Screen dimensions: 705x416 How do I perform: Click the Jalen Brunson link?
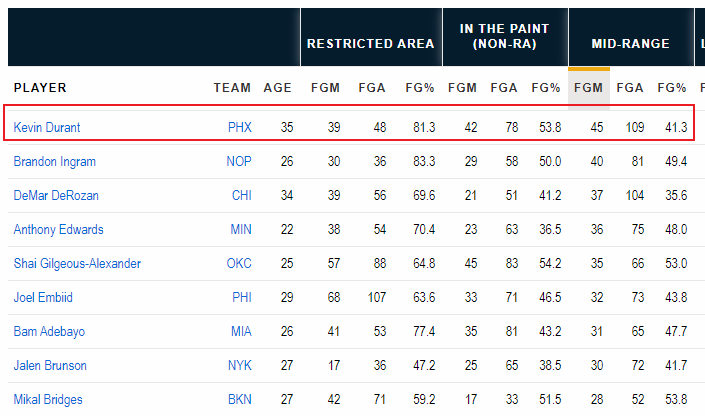tap(50, 366)
